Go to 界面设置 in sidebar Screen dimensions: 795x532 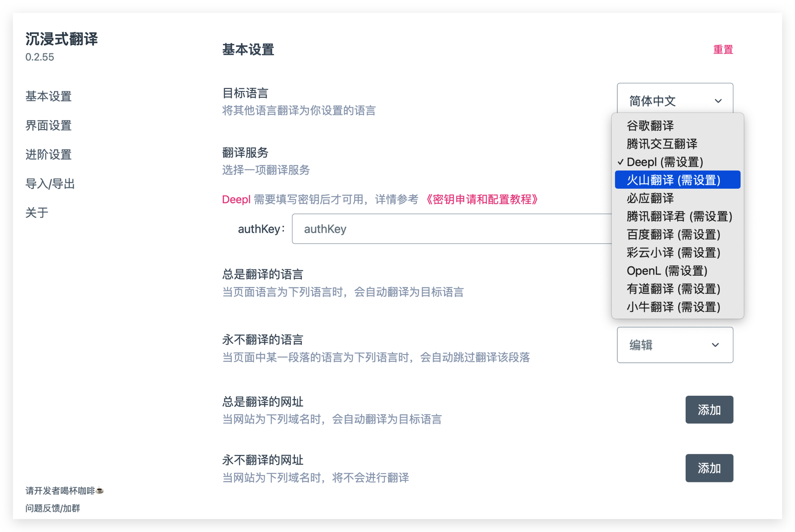(x=48, y=126)
